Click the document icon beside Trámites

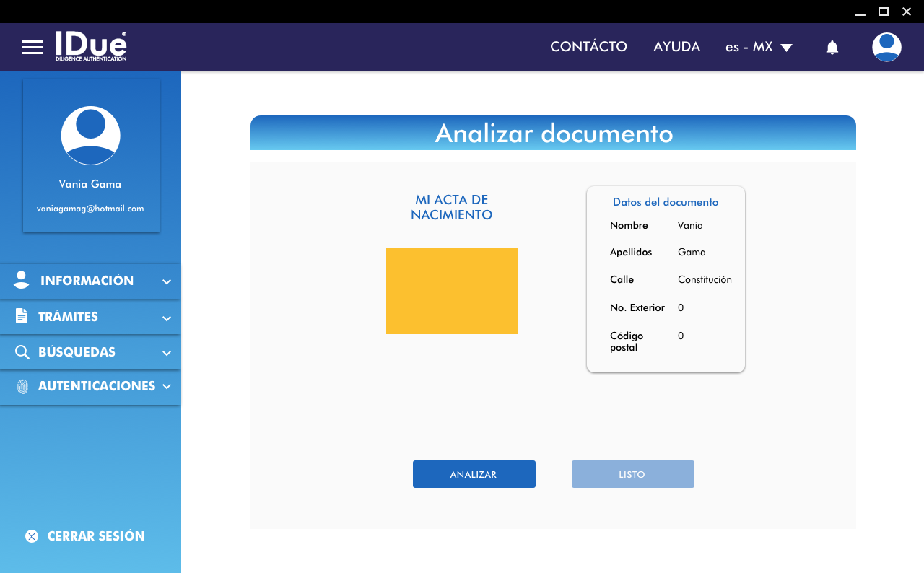click(x=22, y=317)
